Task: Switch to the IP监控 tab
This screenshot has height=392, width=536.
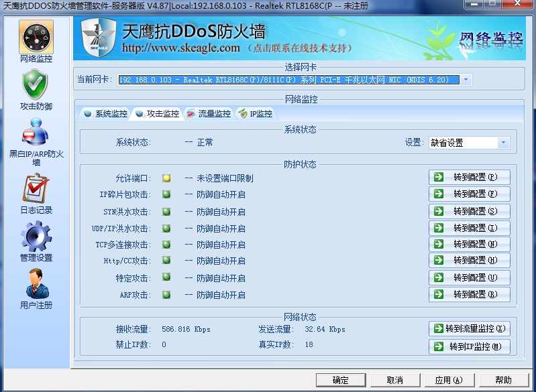Action: [256, 114]
